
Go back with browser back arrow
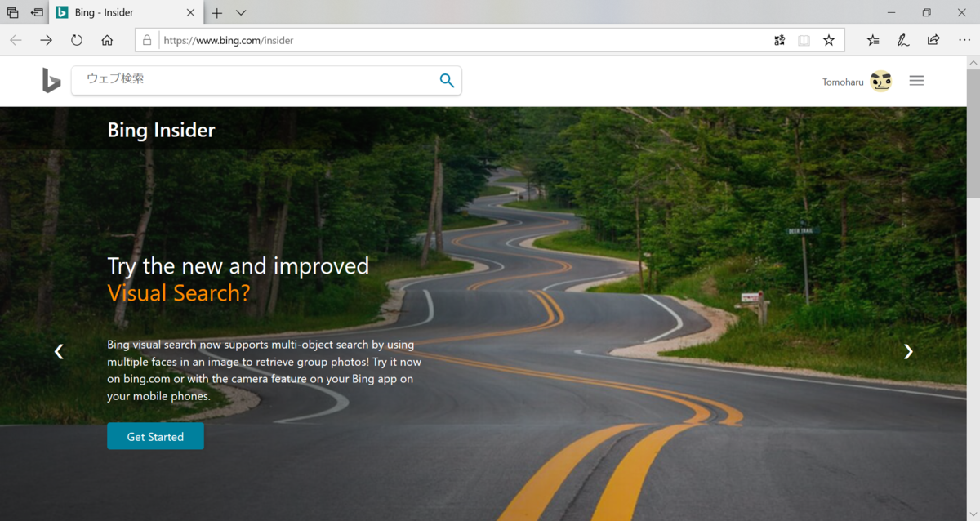tap(16, 40)
